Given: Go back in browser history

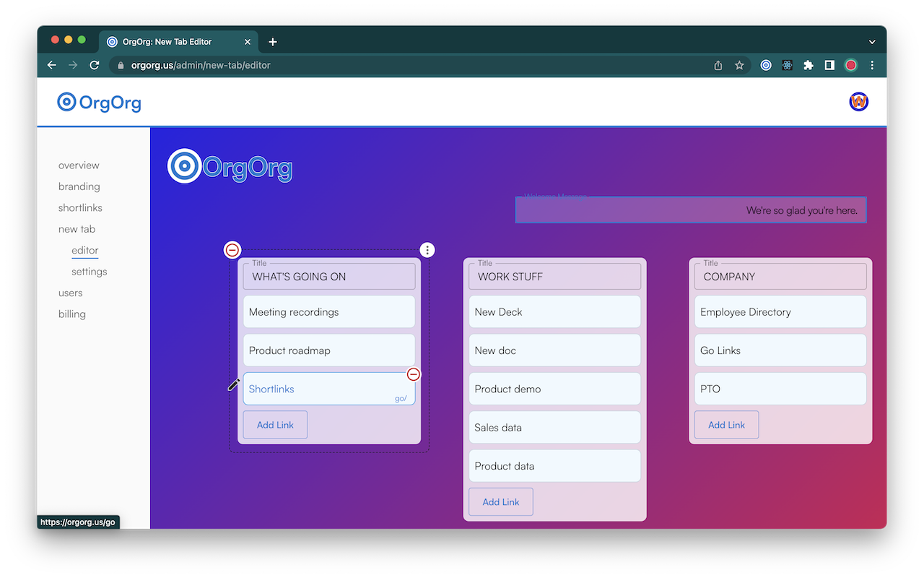Looking at the screenshot, I should point(52,65).
